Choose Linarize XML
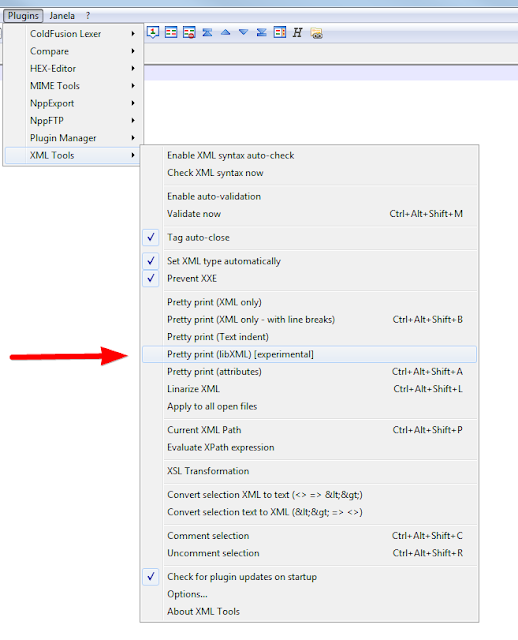The height and width of the screenshot is (640, 518). point(309,389)
